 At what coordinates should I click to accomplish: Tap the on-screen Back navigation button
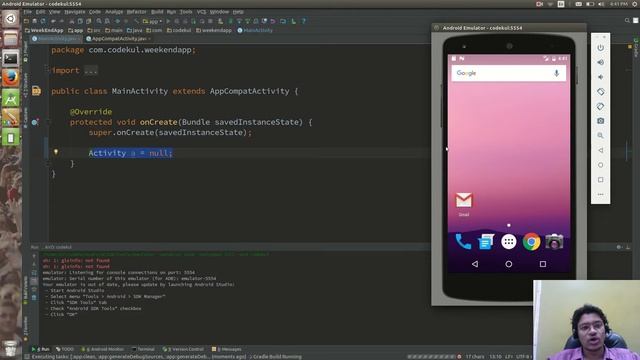(x=475, y=264)
